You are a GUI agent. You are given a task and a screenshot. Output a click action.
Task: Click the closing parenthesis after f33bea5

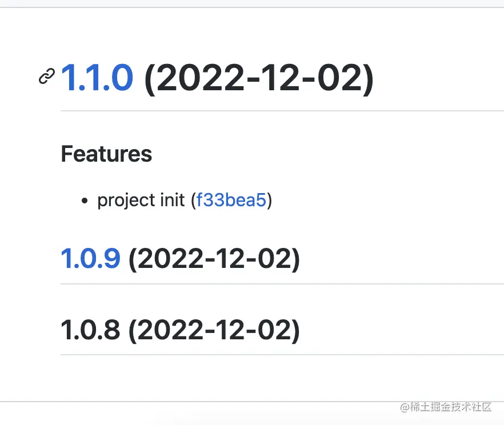pyautogui.click(x=269, y=201)
